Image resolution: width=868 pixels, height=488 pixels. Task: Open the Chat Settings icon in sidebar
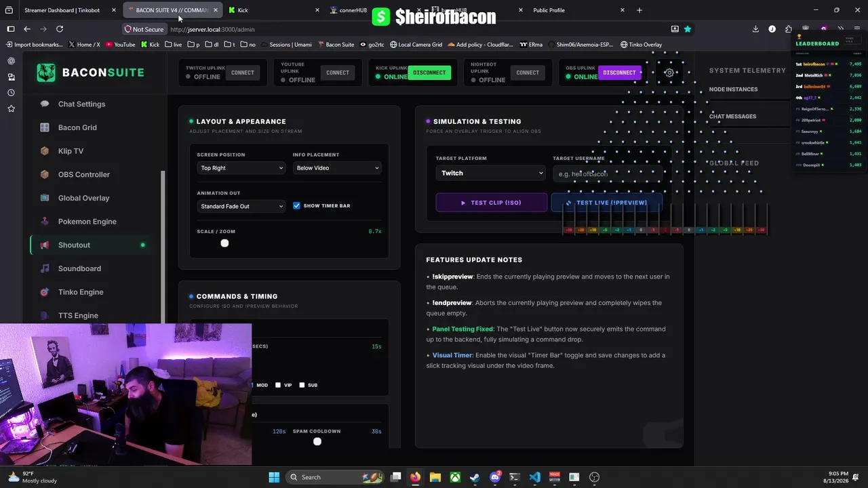coord(45,104)
